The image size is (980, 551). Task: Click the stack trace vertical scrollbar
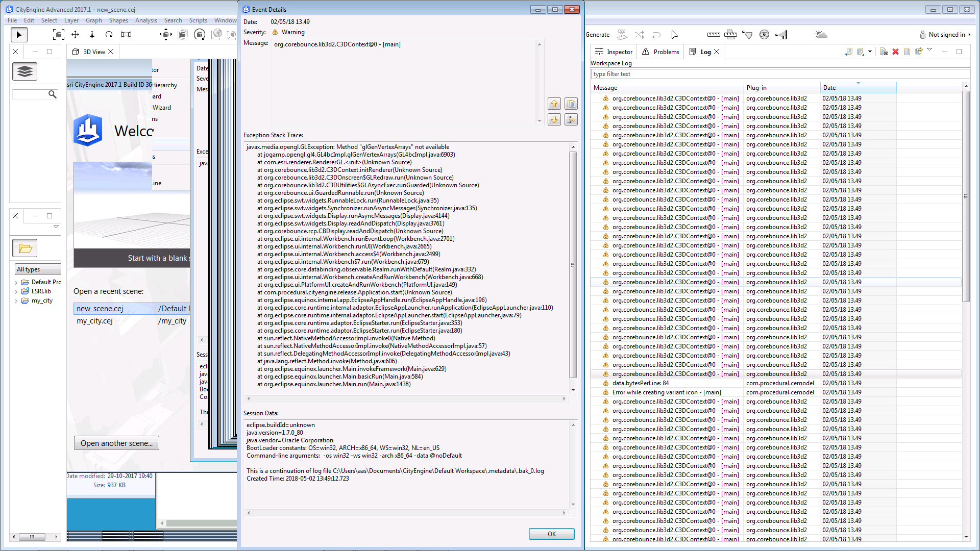[x=573, y=264]
